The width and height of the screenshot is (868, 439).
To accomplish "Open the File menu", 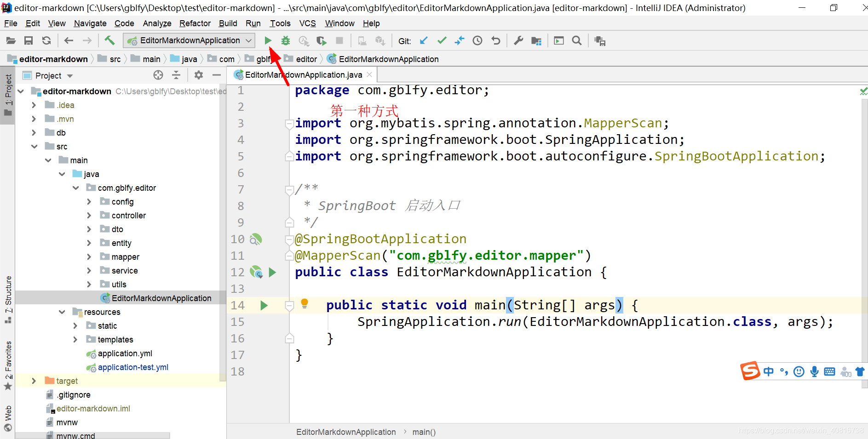I will pyautogui.click(x=10, y=23).
